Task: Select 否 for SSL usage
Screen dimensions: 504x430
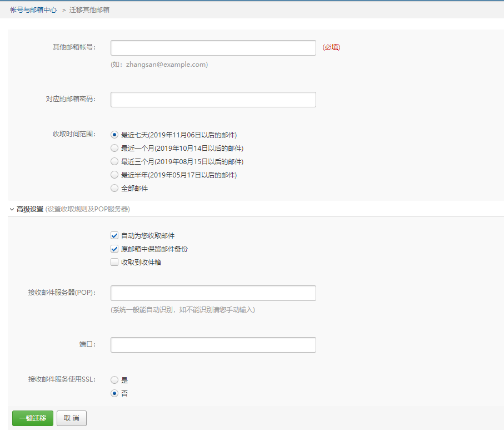Action: (x=114, y=393)
